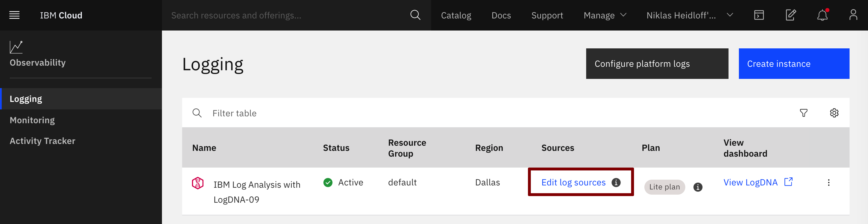Expand the Manage dropdown
Screen dimensions: 868x224
(605, 16)
